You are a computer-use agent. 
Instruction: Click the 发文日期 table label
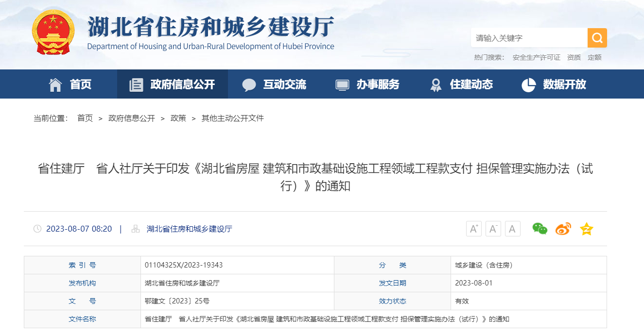click(x=393, y=283)
